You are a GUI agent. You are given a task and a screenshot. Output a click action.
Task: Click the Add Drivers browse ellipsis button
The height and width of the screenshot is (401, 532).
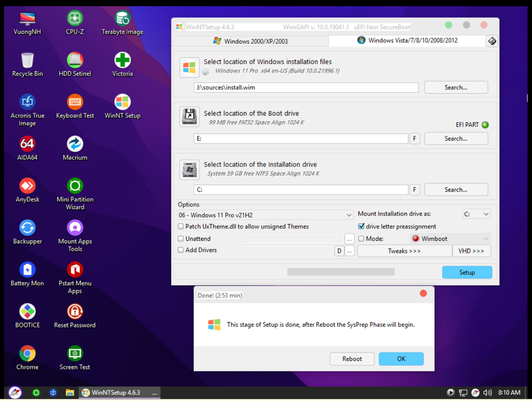click(x=349, y=251)
